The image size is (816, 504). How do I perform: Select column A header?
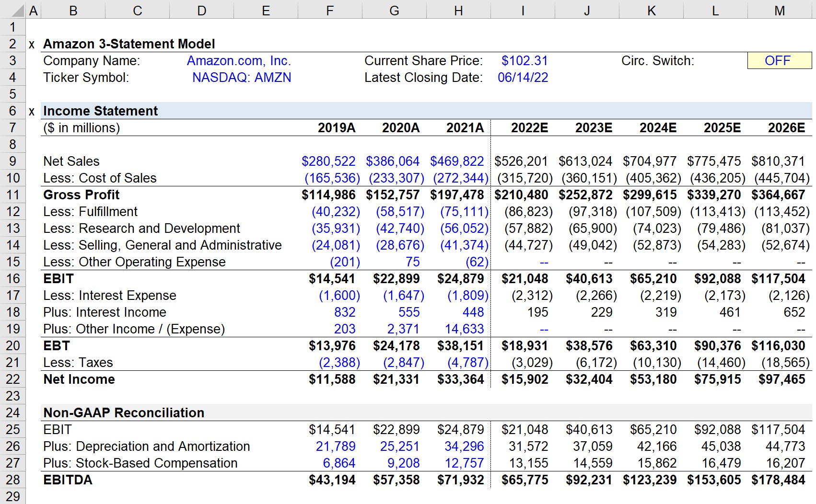[x=34, y=11]
